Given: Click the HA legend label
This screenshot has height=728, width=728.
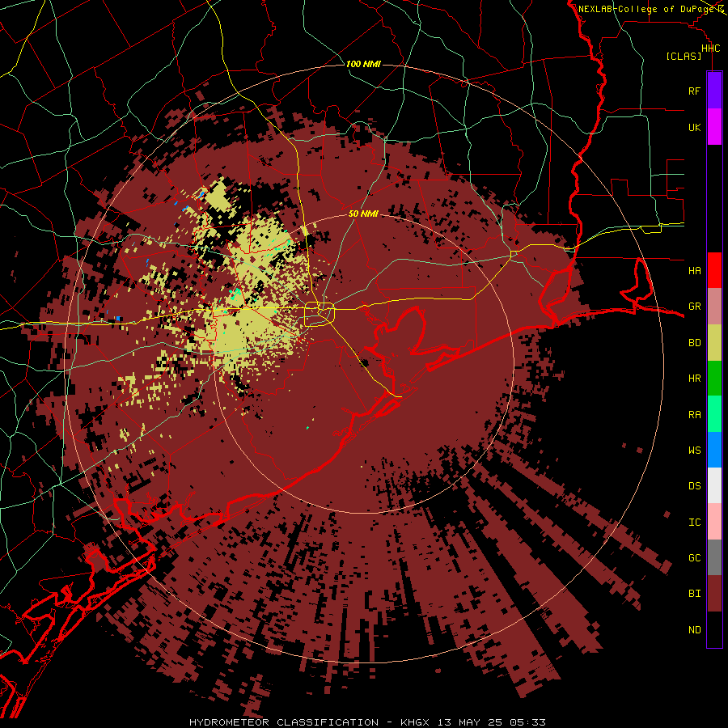Looking at the screenshot, I should [694, 271].
